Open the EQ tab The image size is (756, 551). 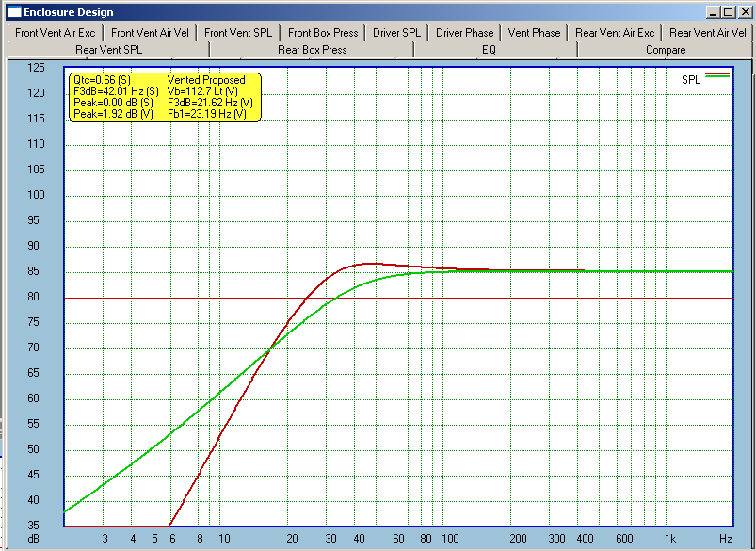coord(489,50)
